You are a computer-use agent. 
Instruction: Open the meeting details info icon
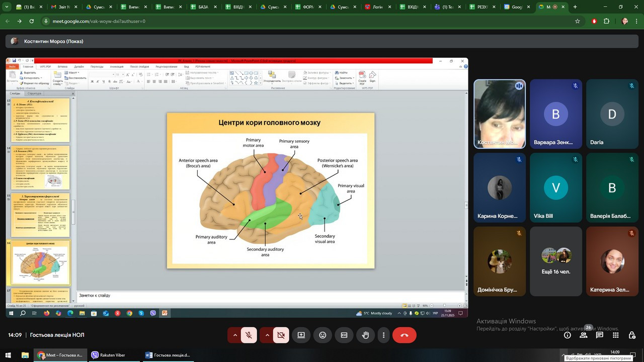pyautogui.click(x=567, y=335)
